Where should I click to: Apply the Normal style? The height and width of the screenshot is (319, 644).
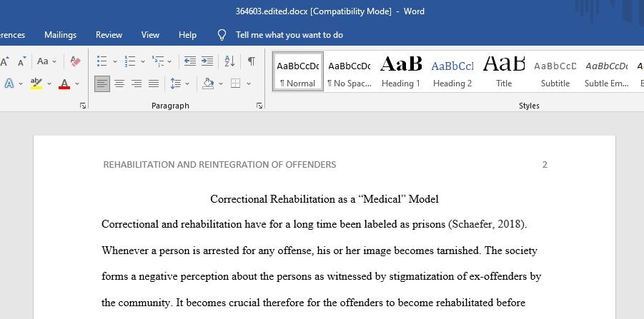(298, 71)
